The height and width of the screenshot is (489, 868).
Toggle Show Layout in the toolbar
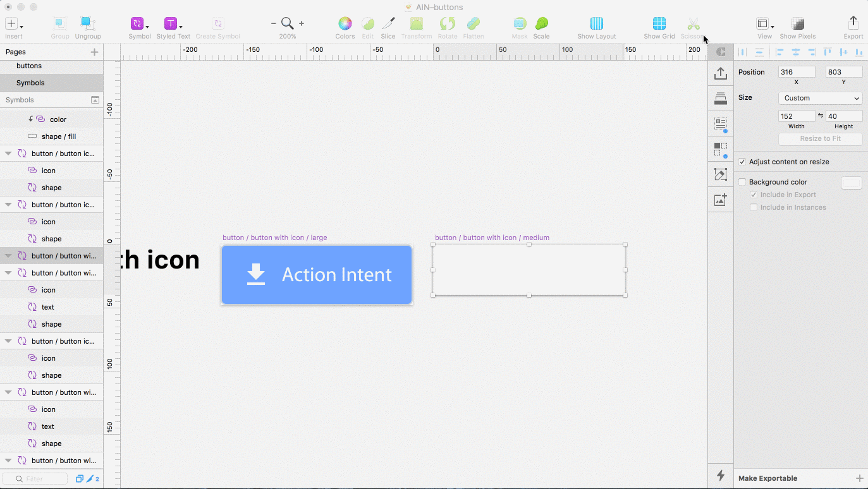597,24
